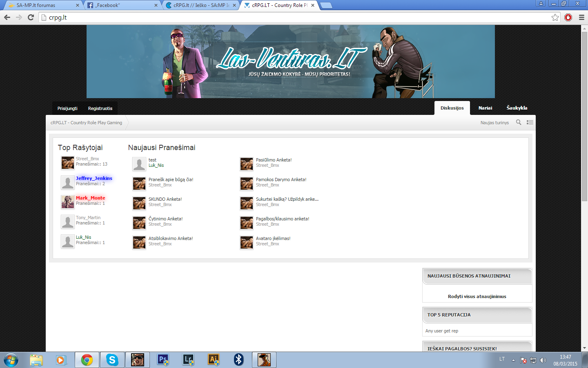This screenshot has width=588, height=368.
Task: Click the Prisijungti login link
Action: pyautogui.click(x=67, y=108)
